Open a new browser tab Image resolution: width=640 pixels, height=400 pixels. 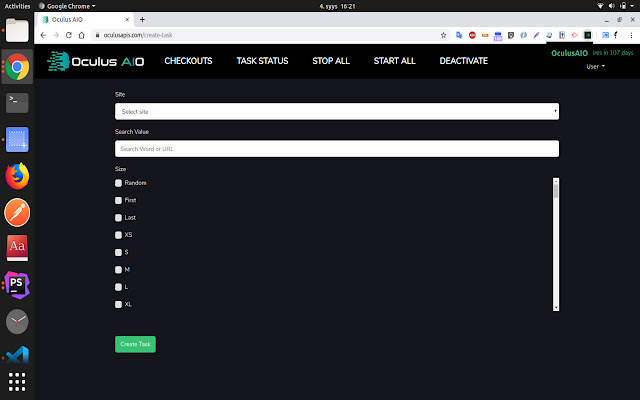click(x=142, y=19)
